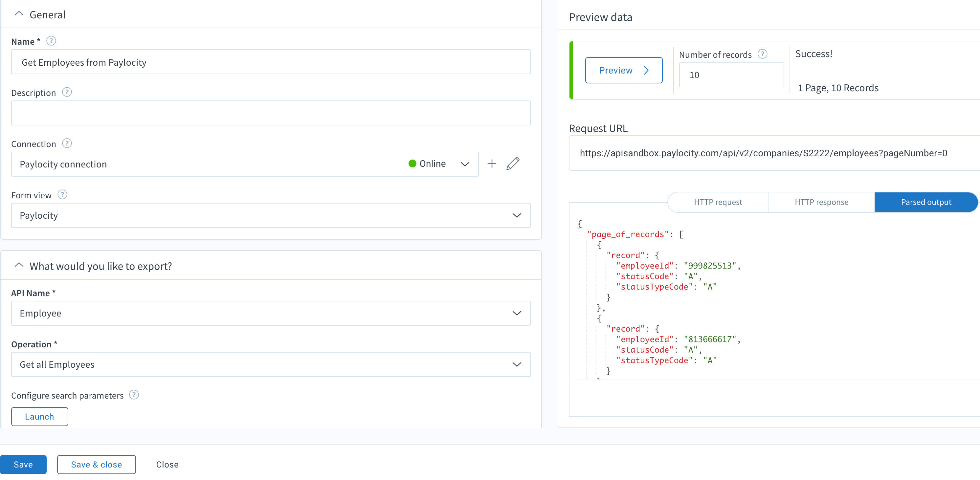Viewport: 980px width, 480px height.
Task: Collapse the What would you like to export section
Action: [x=19, y=266]
